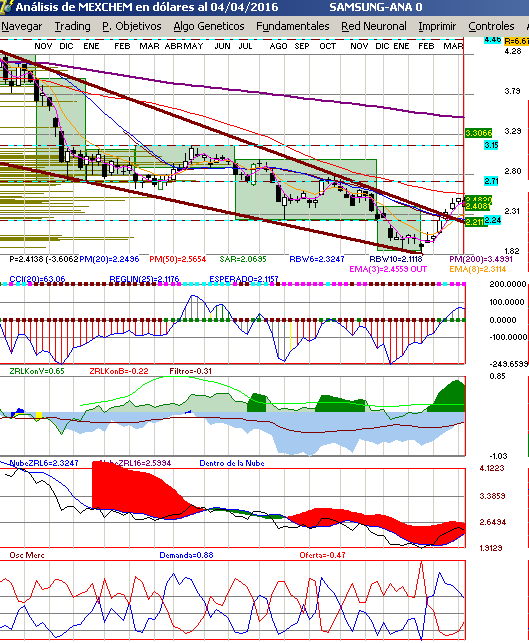Click the Dentro de la Nube label
Image resolution: width=529 pixels, height=643 pixels.
232,463
